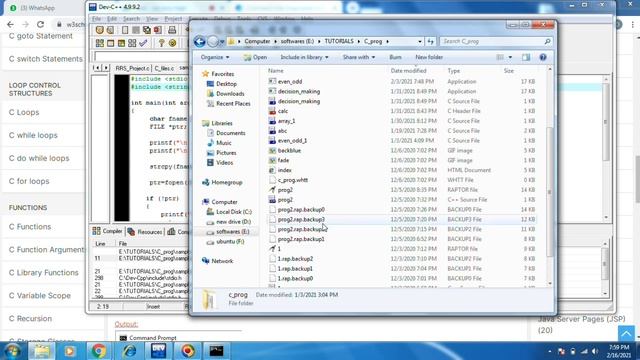
Task: Click the volume icon in system tray
Action: coord(595,351)
